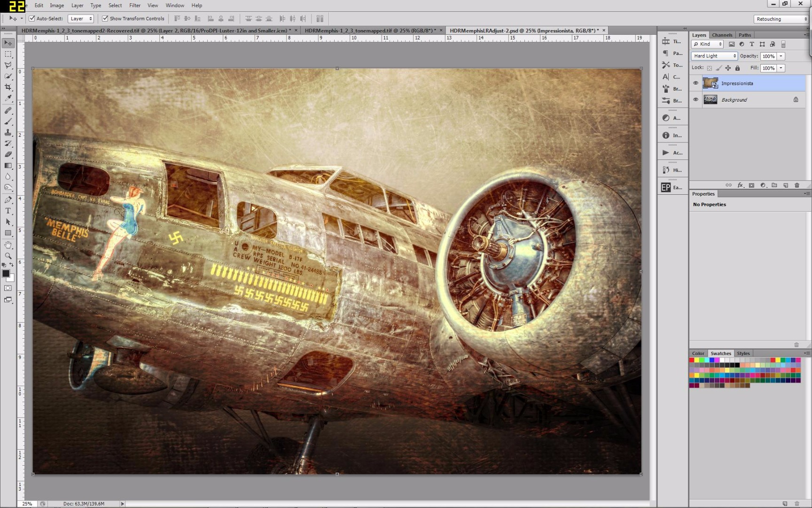Switch to the Channels tab
Image resolution: width=812 pixels, height=508 pixels.
pyautogui.click(x=722, y=35)
